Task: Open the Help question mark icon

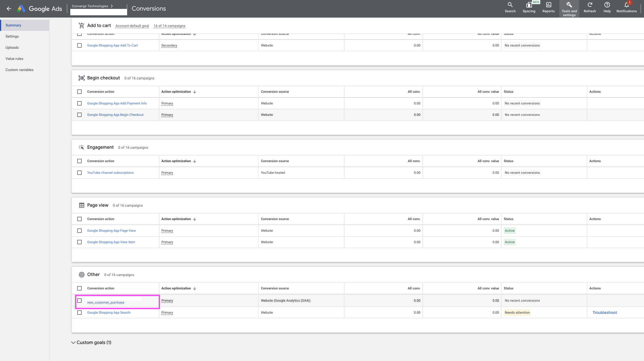Action: [607, 5]
